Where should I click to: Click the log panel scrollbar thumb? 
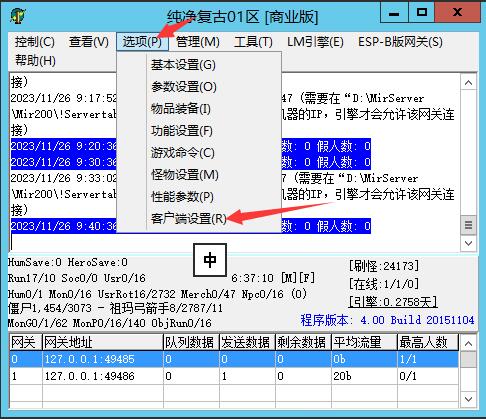(x=468, y=225)
